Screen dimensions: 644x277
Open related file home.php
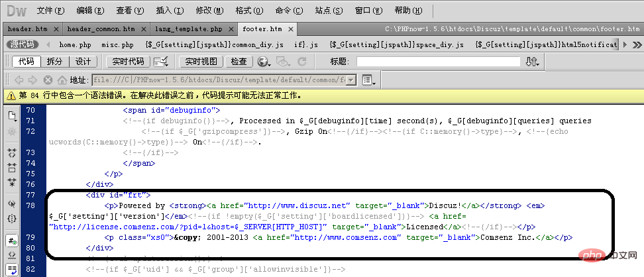[75, 45]
